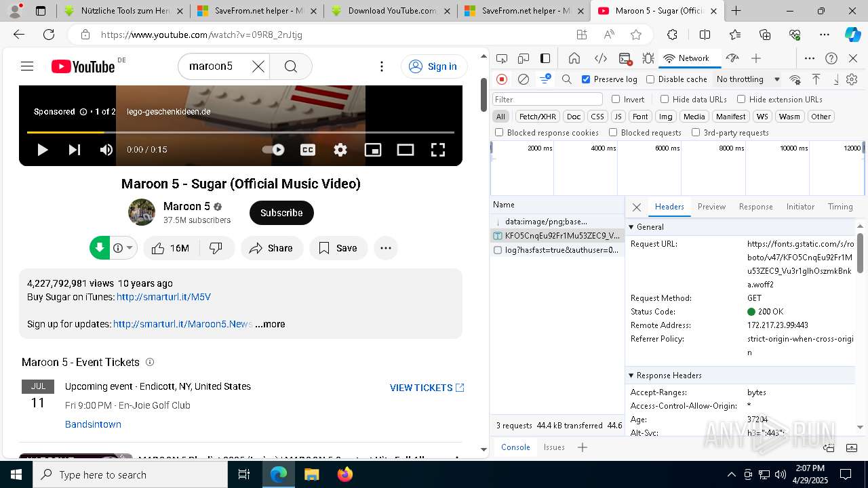Sign in to YouTube
Image resolution: width=868 pixels, height=488 pixels.
(434, 66)
